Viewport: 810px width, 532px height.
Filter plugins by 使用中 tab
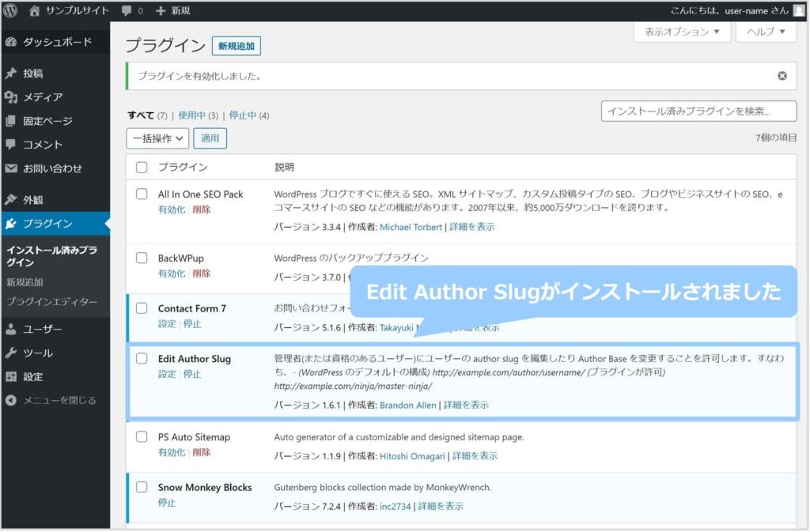point(192,115)
